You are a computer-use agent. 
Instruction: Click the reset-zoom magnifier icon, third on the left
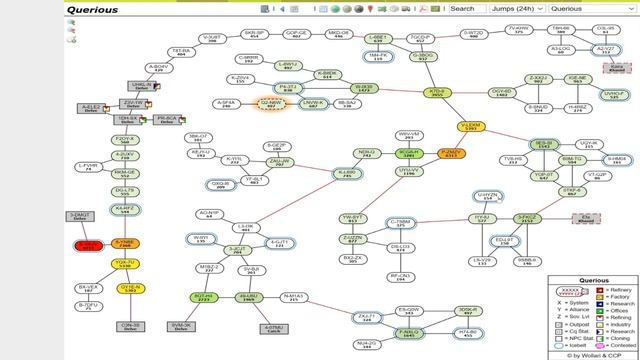click(71, 39)
